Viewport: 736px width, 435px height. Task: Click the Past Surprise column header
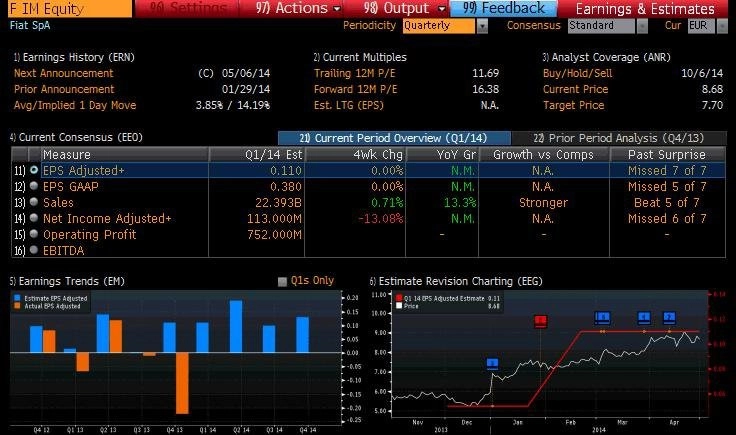[x=667, y=154]
